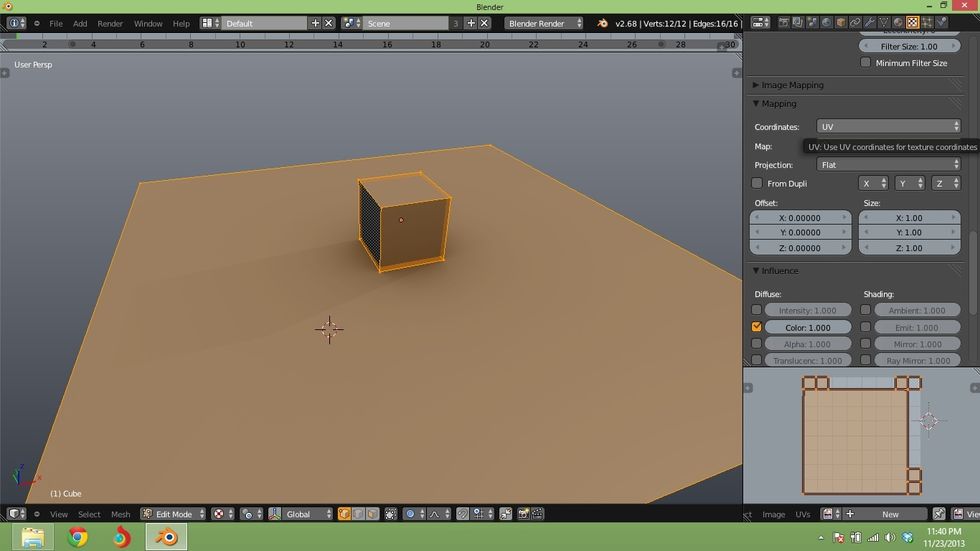Click the Offset X value field
This screenshot has width=980, height=551.
[x=800, y=218]
